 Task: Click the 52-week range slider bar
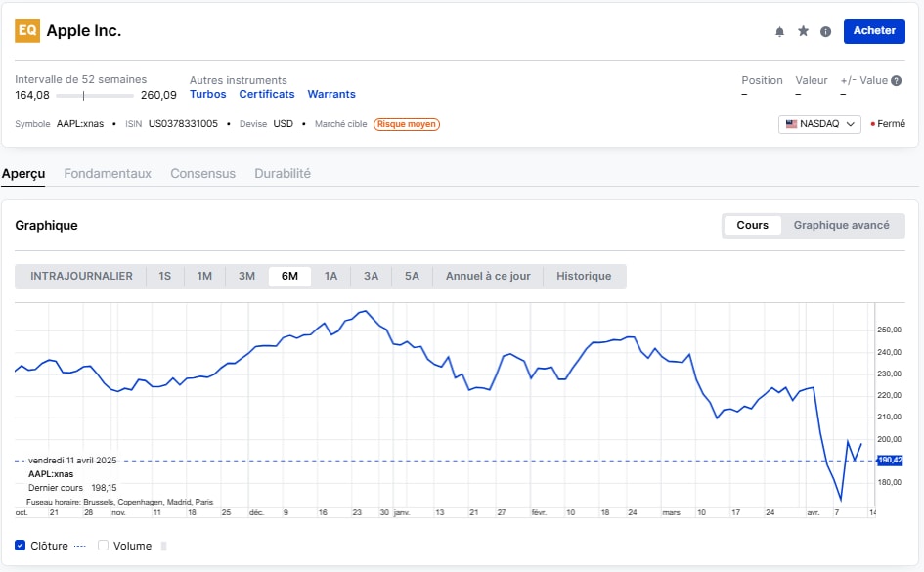tap(95, 95)
